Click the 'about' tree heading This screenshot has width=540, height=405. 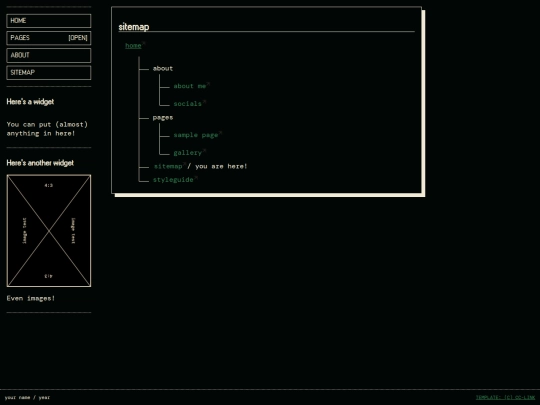click(163, 69)
